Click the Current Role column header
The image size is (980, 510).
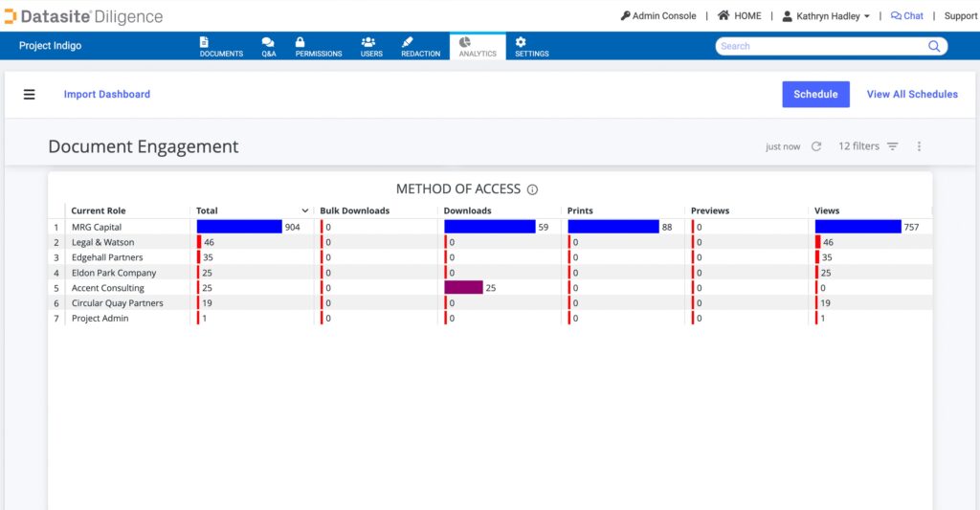tap(99, 211)
